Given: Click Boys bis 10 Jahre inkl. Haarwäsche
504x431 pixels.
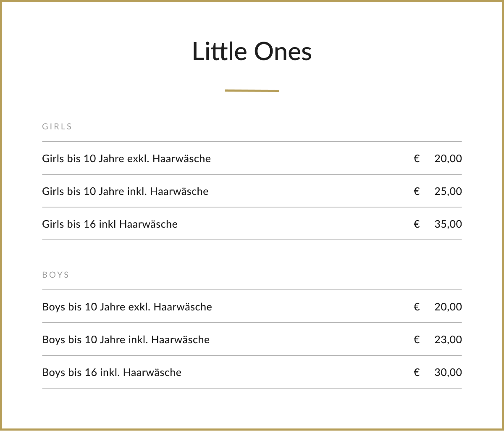Looking at the screenshot, I should tap(126, 339).
